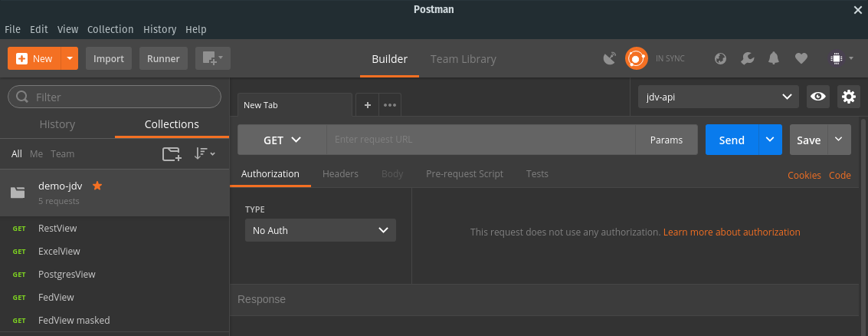Toggle environment quick look eye icon
The image size is (868, 336).
tap(817, 97)
